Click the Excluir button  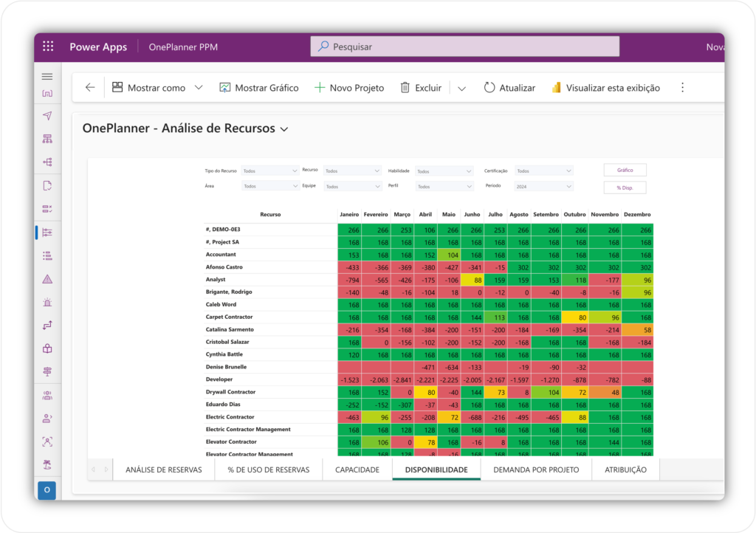(421, 88)
